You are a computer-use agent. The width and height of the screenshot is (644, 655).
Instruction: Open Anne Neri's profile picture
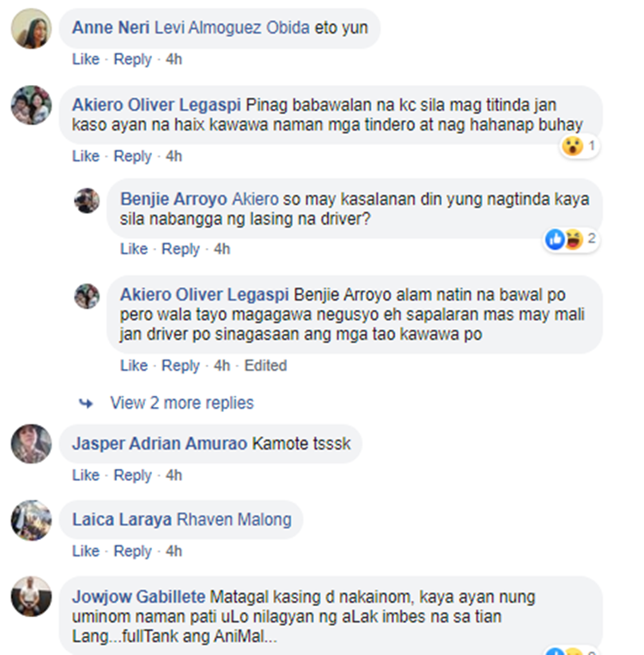[32, 28]
